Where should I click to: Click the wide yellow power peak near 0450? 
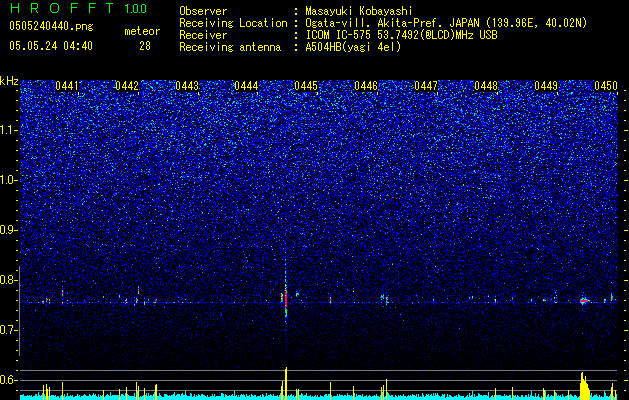click(x=584, y=386)
